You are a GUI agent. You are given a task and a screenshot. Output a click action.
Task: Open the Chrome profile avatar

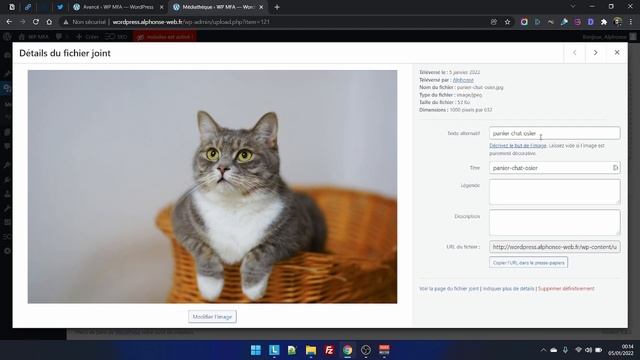[x=618, y=22]
